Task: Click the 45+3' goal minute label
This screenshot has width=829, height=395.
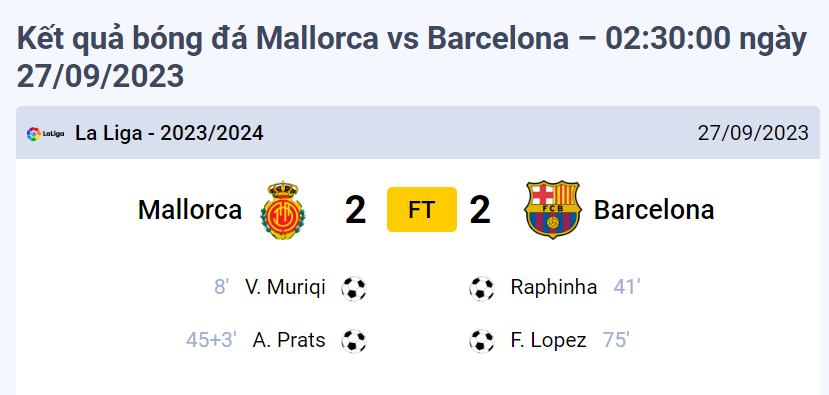Action: [x=211, y=340]
